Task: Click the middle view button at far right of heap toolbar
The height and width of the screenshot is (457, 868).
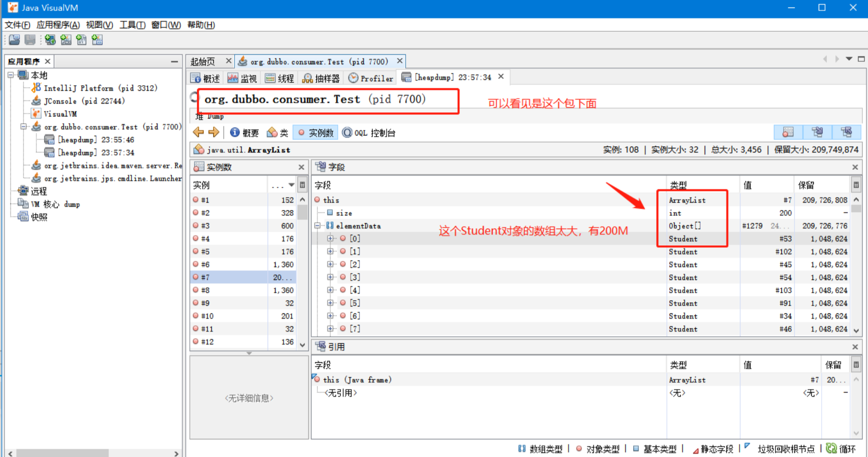Action: [817, 132]
